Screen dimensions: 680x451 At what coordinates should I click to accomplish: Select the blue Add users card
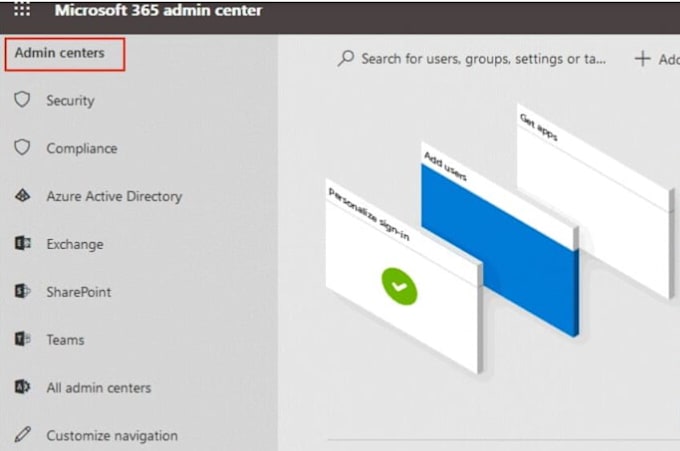click(500, 239)
